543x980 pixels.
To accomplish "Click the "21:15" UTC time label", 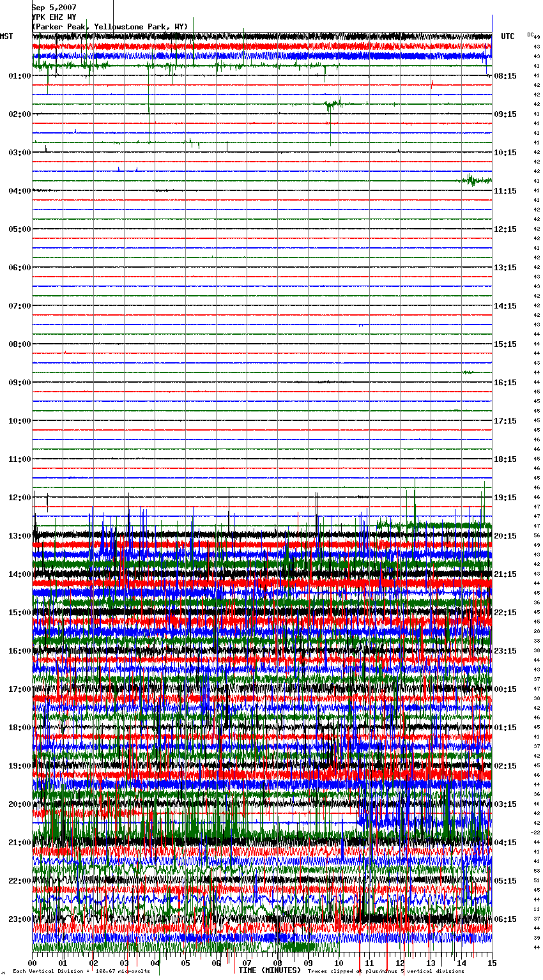I will coord(505,574).
